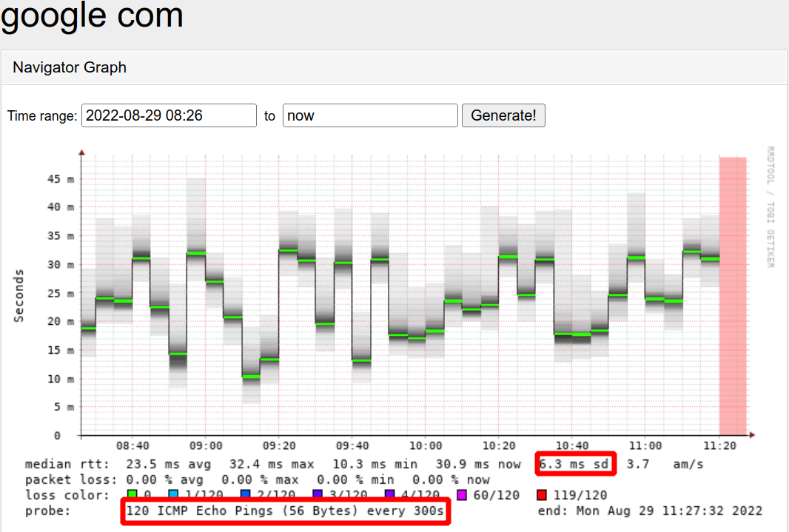Click the '120 ICMP Echo Pings' probe description
This screenshot has height=532, width=789.
coord(285,511)
